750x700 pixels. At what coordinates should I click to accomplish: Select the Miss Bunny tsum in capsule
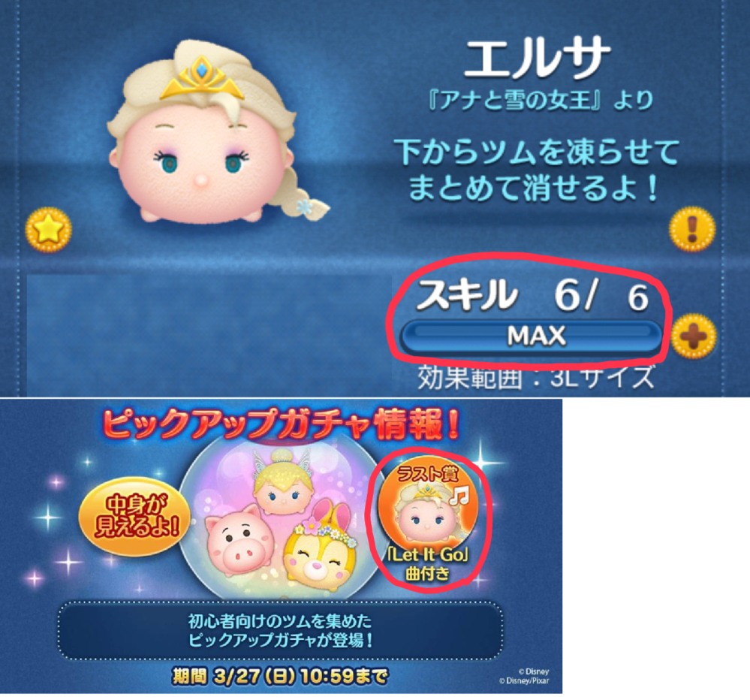click(x=321, y=549)
